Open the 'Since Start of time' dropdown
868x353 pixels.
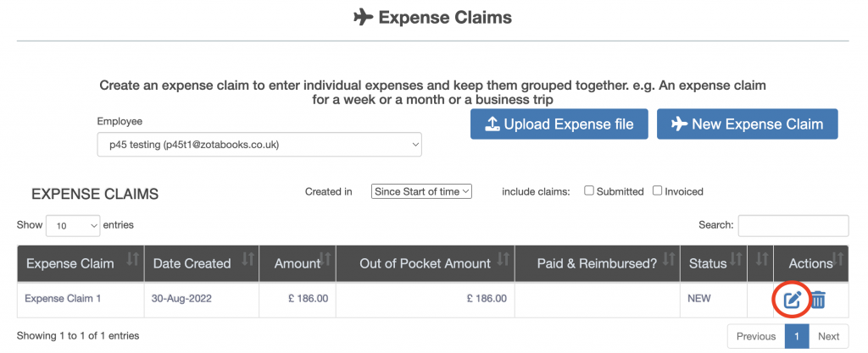pos(421,191)
